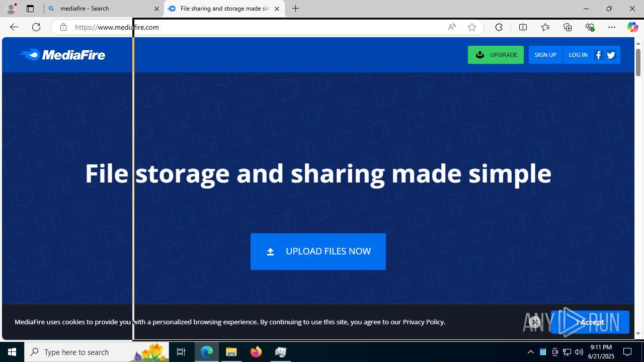The height and width of the screenshot is (362, 644).
Task: Click the volume speaker tray icon
Action: point(579,352)
